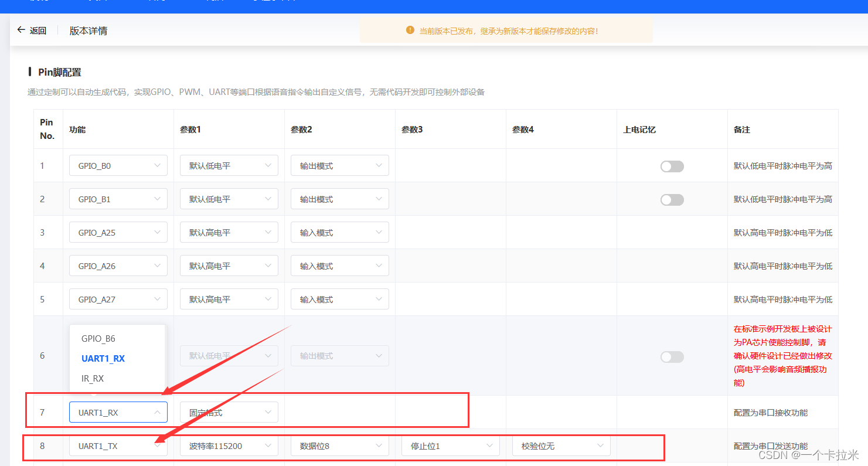Select IR_RX in the dropdown list

(93, 378)
